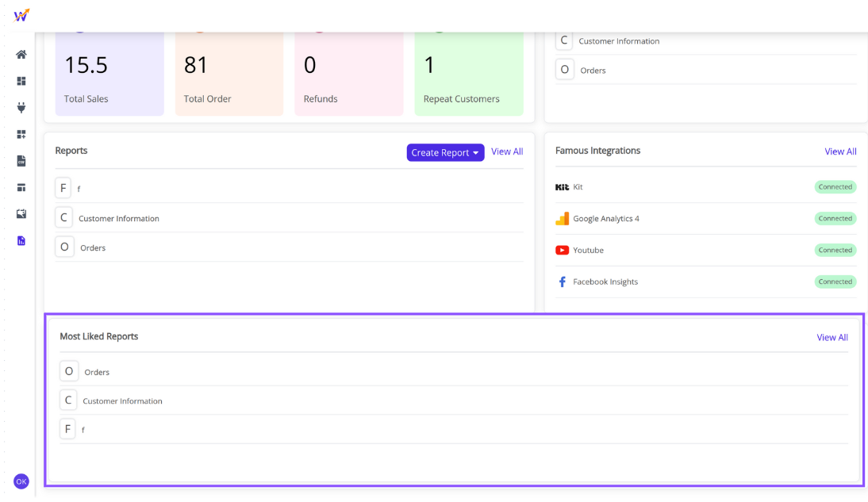Click the YouTube integration icon
This screenshot has width=868, height=502.
click(562, 251)
